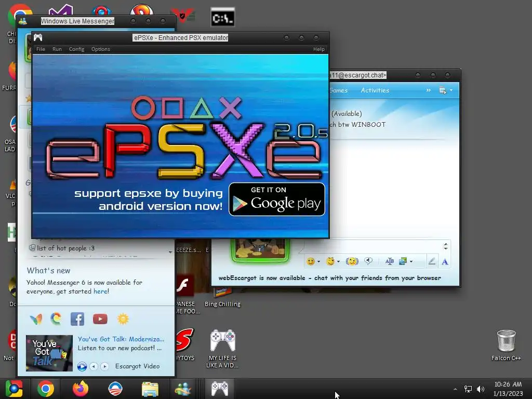Switch to Windows Live Messenger on taskbar
532x399 pixels.
(x=183, y=389)
